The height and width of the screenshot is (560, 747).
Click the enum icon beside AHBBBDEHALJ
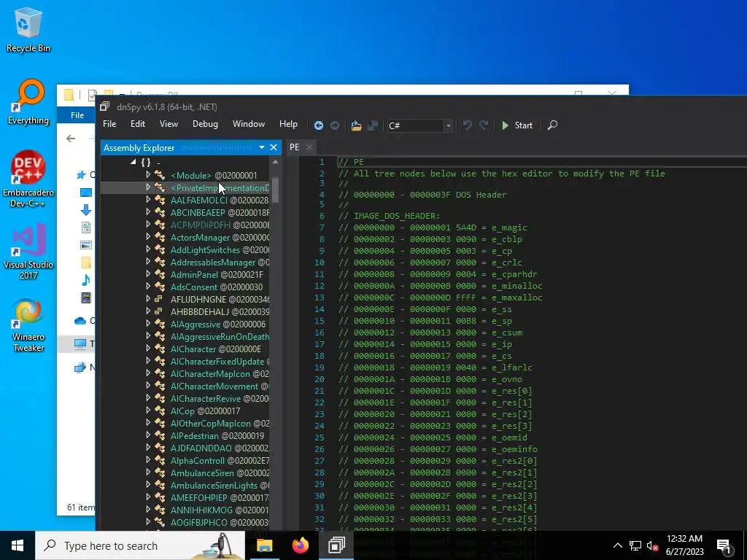point(158,311)
